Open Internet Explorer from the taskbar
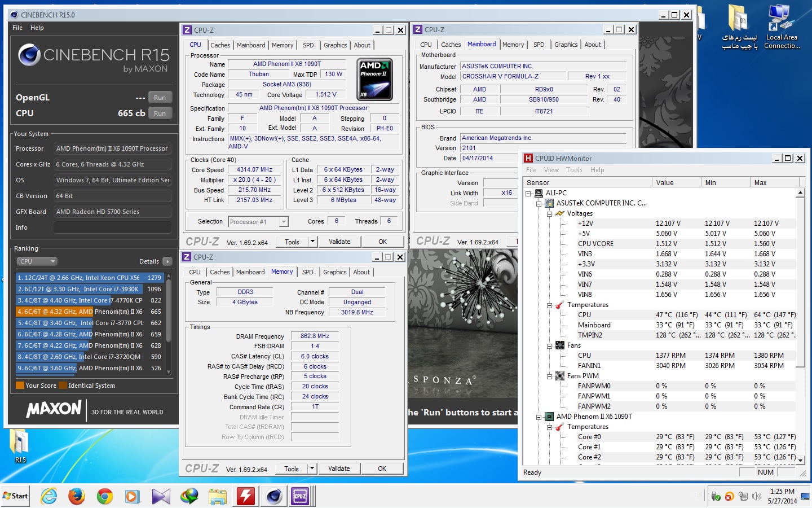The width and height of the screenshot is (812, 508). pos(49,496)
